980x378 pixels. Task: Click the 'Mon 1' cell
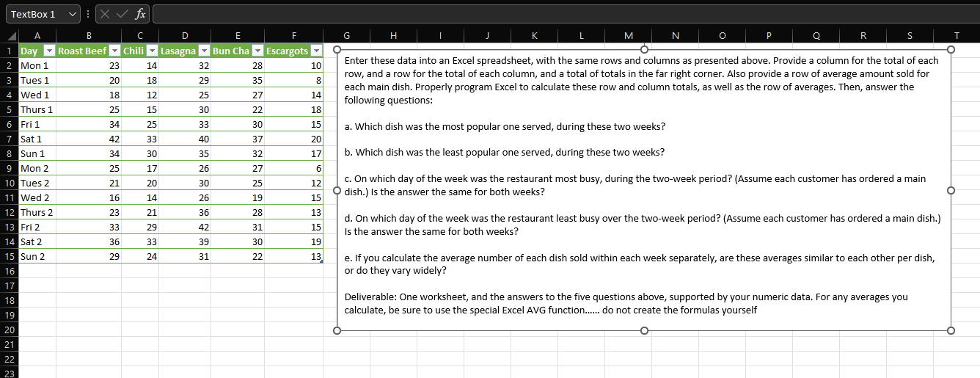pyautogui.click(x=37, y=65)
